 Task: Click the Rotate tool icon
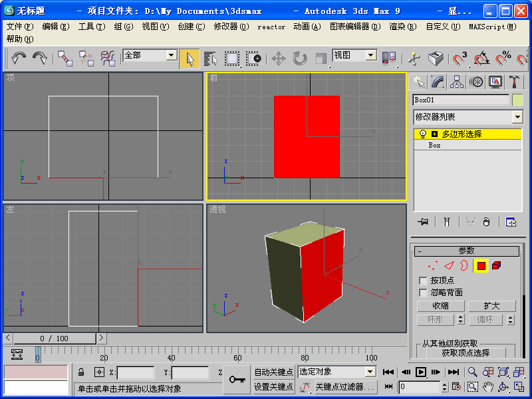pyautogui.click(x=300, y=59)
